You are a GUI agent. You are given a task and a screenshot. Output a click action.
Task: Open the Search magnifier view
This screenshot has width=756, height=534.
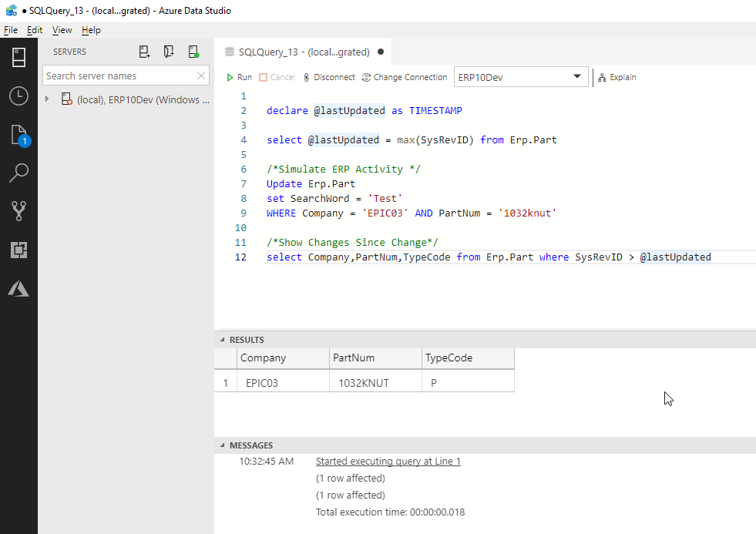(18, 173)
